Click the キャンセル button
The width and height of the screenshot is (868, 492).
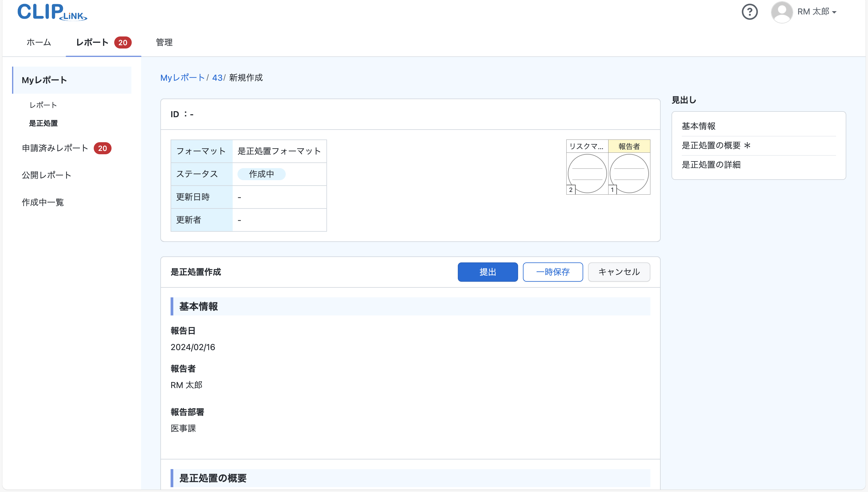[x=619, y=272]
